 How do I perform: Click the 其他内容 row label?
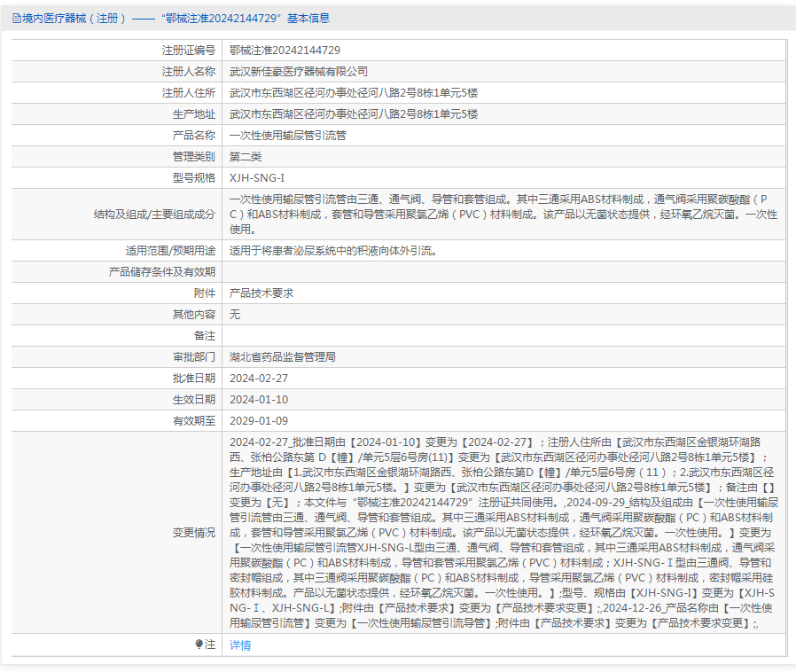click(194, 315)
